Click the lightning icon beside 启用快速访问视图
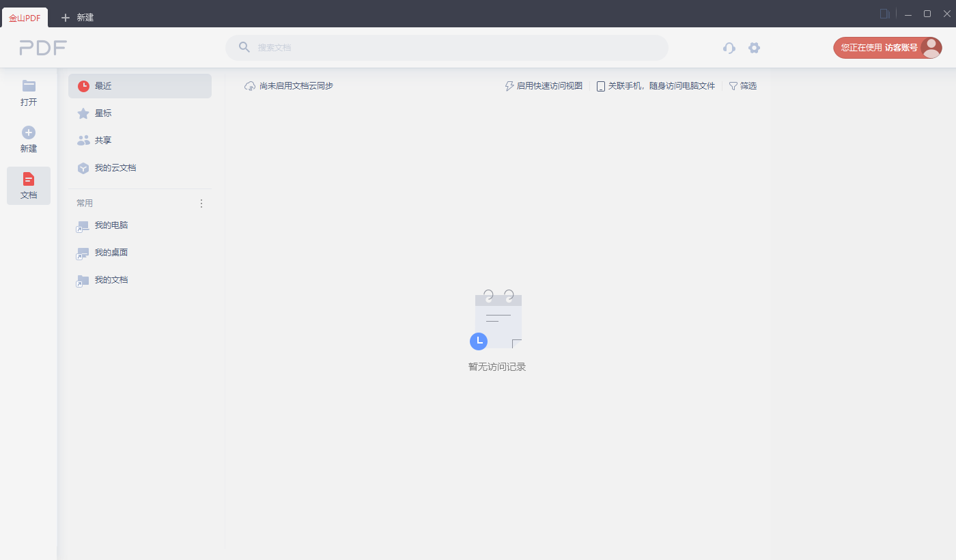The width and height of the screenshot is (956, 560). point(509,86)
